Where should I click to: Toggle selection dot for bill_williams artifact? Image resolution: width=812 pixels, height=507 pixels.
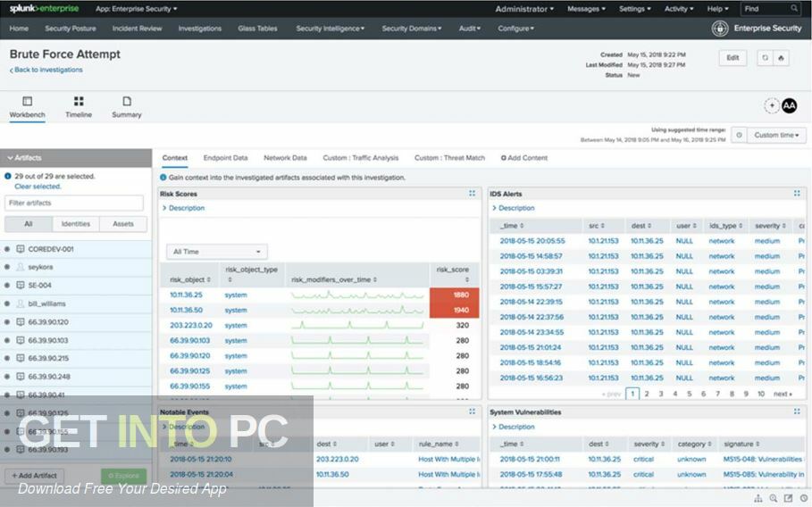coord(7,303)
